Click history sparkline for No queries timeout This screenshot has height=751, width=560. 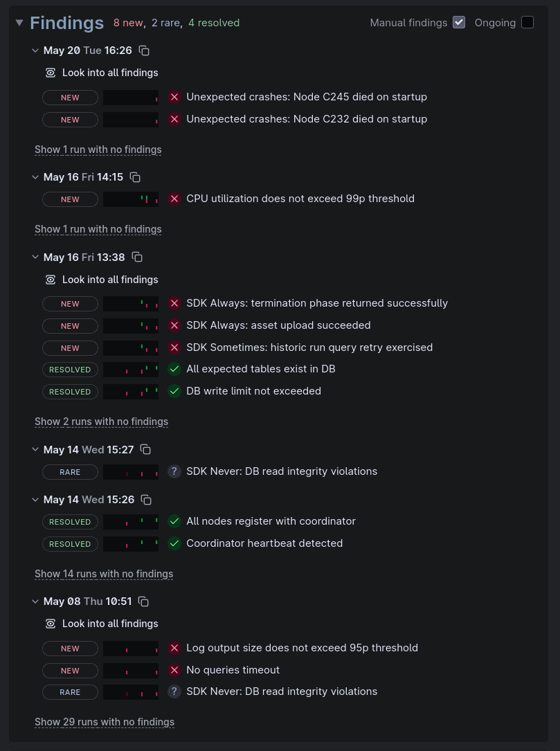pyautogui.click(x=131, y=671)
